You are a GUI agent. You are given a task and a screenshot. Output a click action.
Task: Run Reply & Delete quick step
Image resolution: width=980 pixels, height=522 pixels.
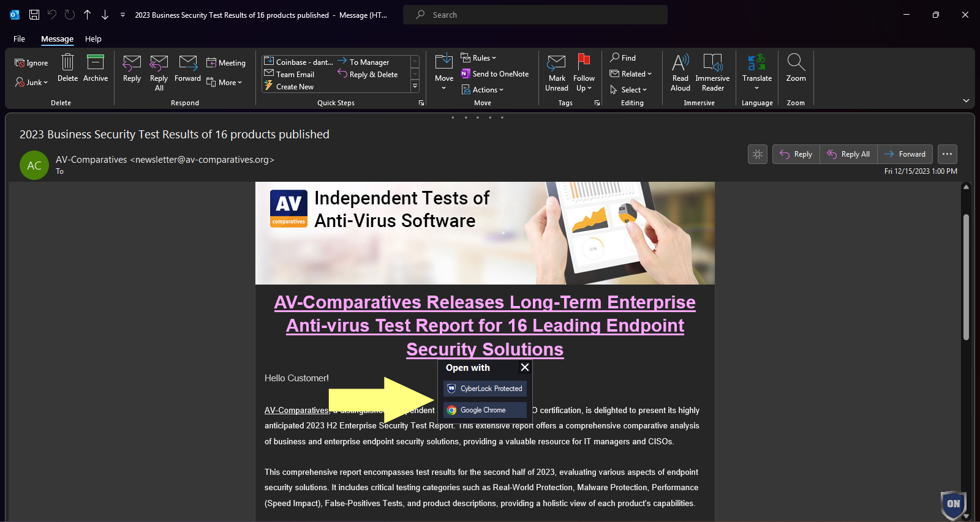pos(367,75)
